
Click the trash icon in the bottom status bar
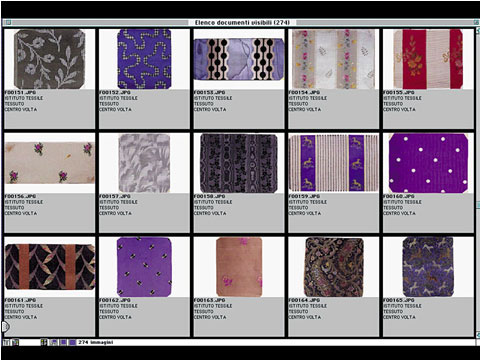pyautogui.click(x=6, y=342)
